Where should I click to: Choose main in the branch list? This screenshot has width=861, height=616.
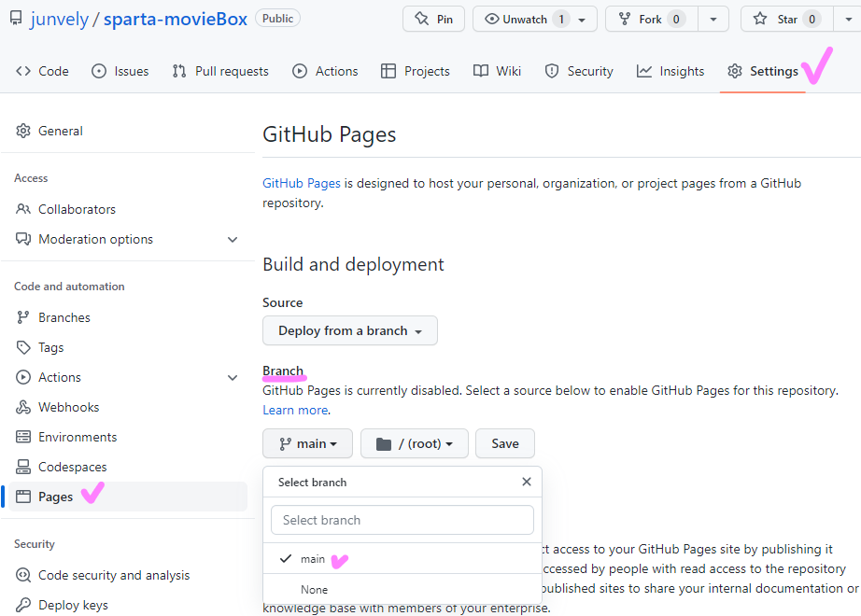[402, 559]
